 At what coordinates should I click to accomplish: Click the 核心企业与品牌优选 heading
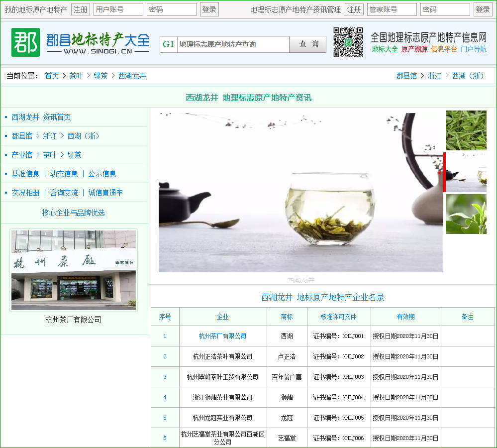point(73,213)
